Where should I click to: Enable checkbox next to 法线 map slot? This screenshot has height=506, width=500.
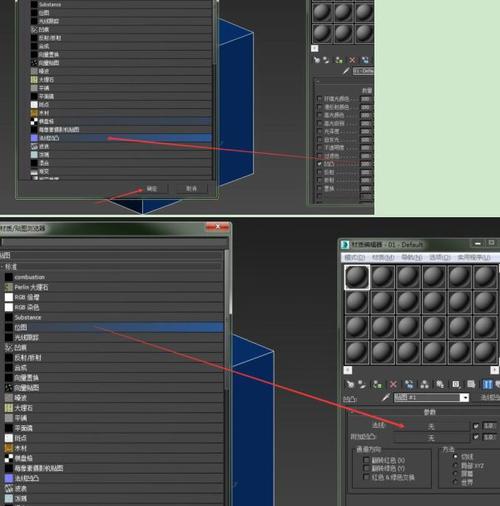point(476,426)
